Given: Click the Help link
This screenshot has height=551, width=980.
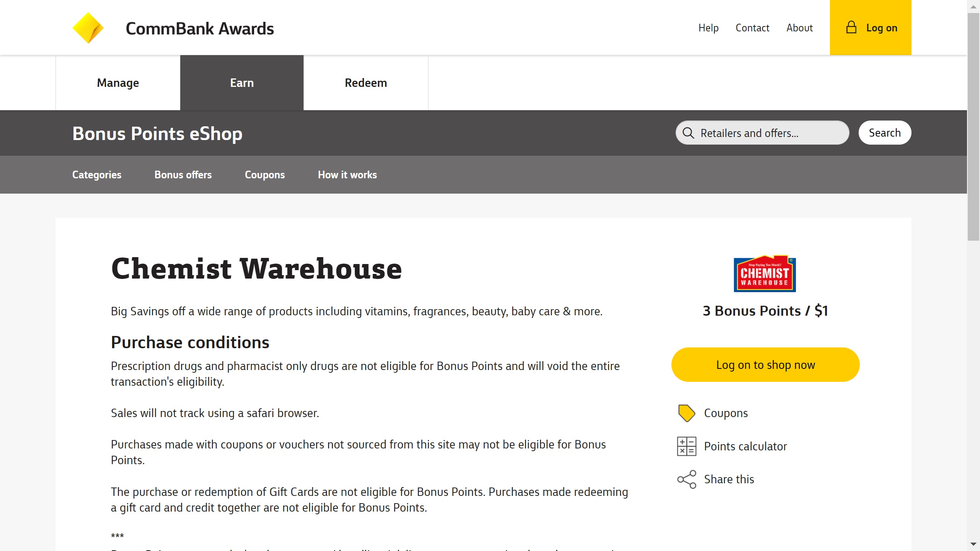Looking at the screenshot, I should [x=709, y=28].
